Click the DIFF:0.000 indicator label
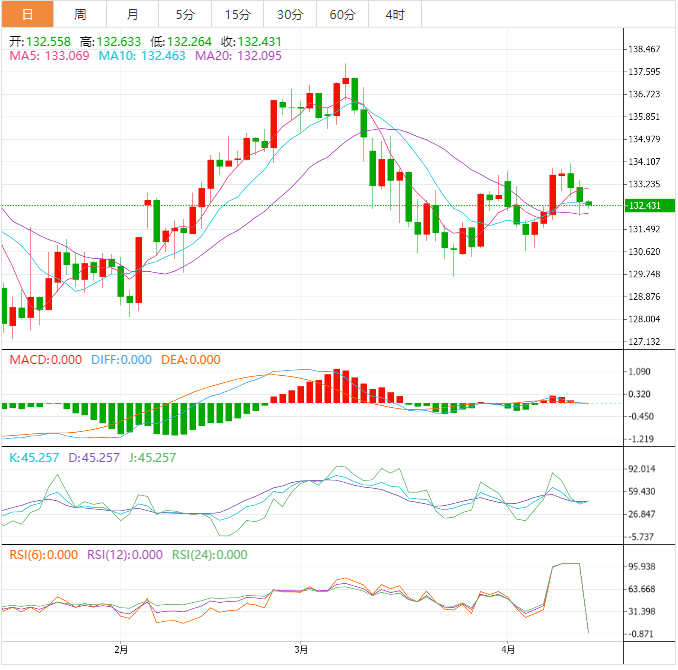678x670 pixels. (x=122, y=360)
